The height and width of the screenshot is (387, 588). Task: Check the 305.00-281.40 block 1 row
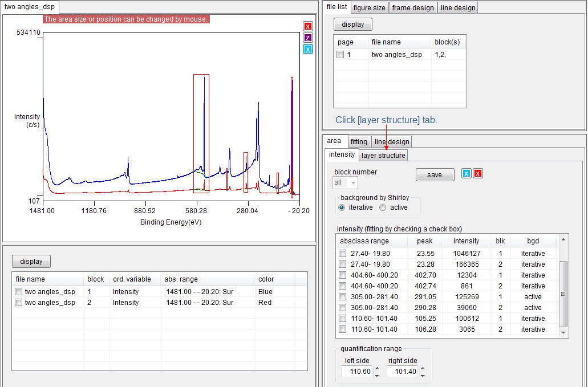pos(343,297)
